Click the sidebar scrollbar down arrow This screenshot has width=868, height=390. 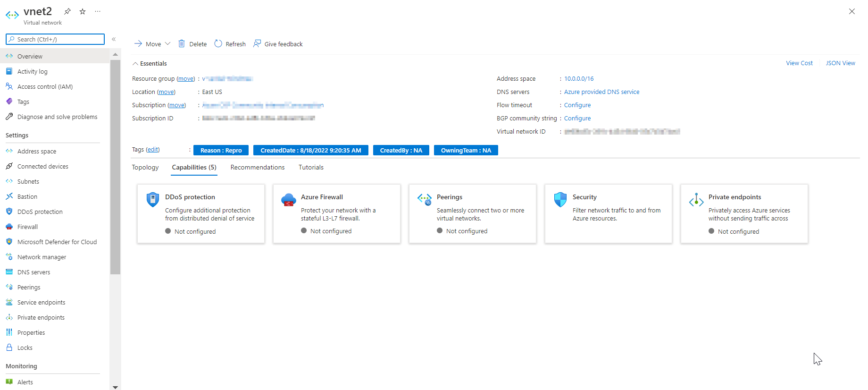pos(115,387)
